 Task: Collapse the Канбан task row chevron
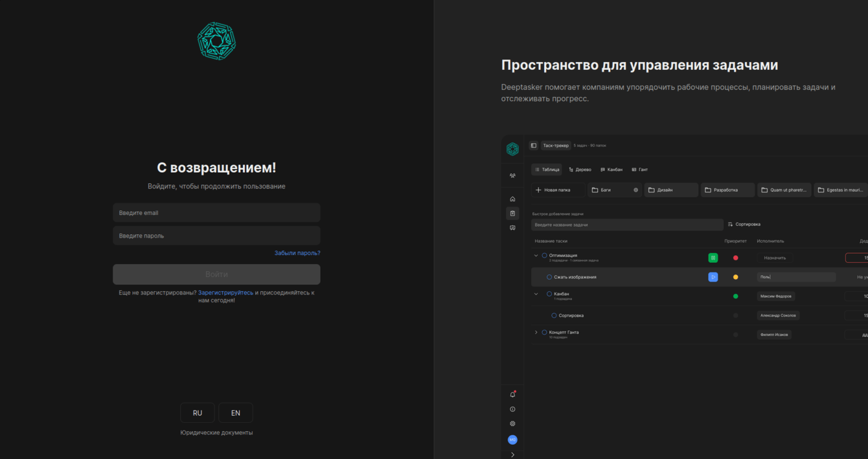point(536,294)
